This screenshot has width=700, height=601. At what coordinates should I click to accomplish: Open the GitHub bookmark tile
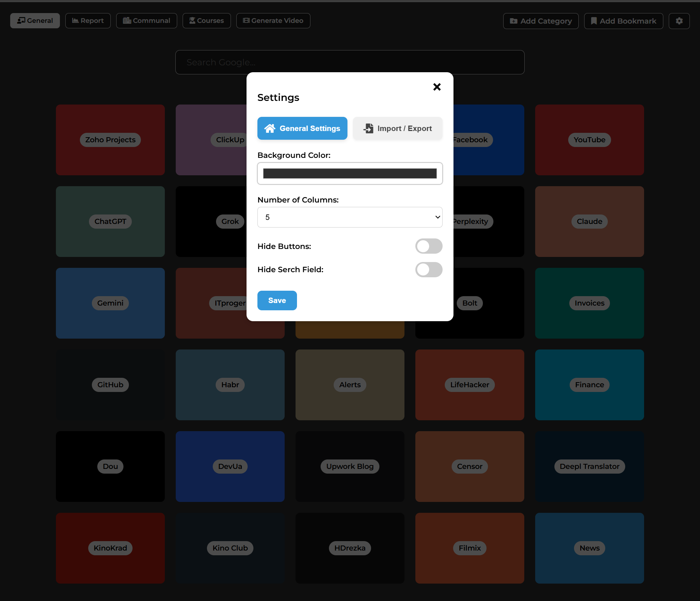[110, 385]
